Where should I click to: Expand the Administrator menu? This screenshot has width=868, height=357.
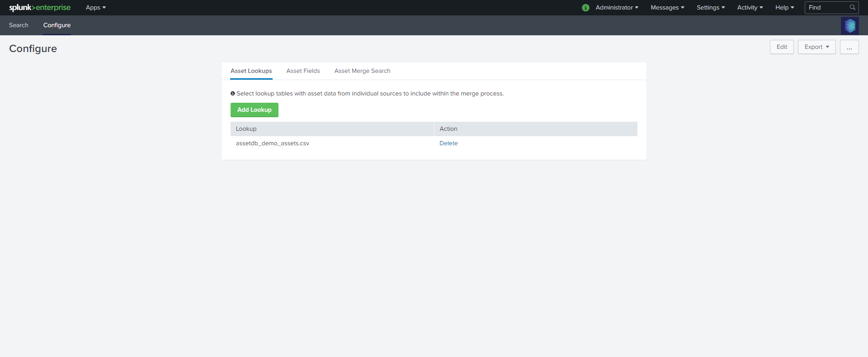click(x=617, y=8)
